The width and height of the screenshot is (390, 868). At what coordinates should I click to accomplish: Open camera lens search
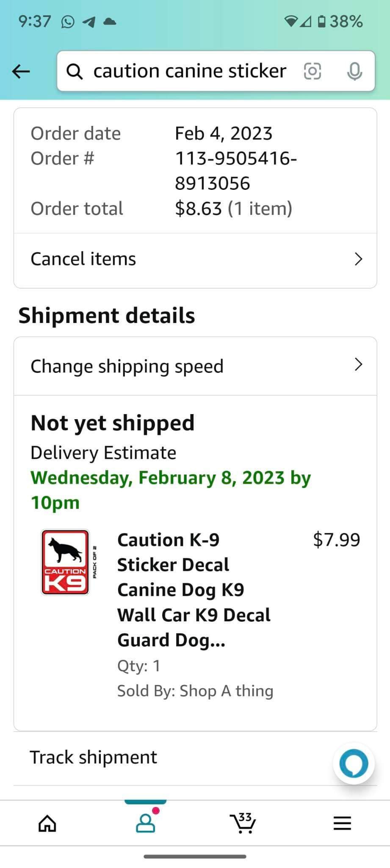[x=313, y=71]
